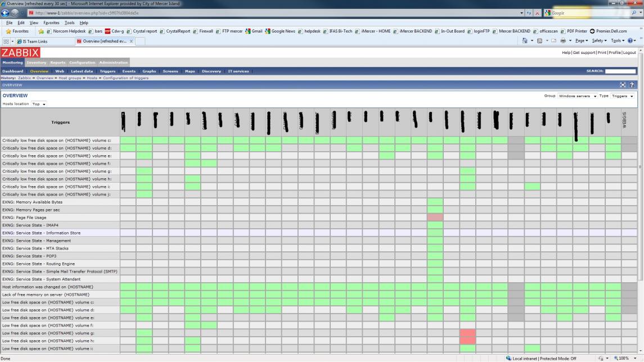This screenshot has width=644, height=362.
Task: Click the Refresh icon beside the address bar
Action: (x=529, y=13)
